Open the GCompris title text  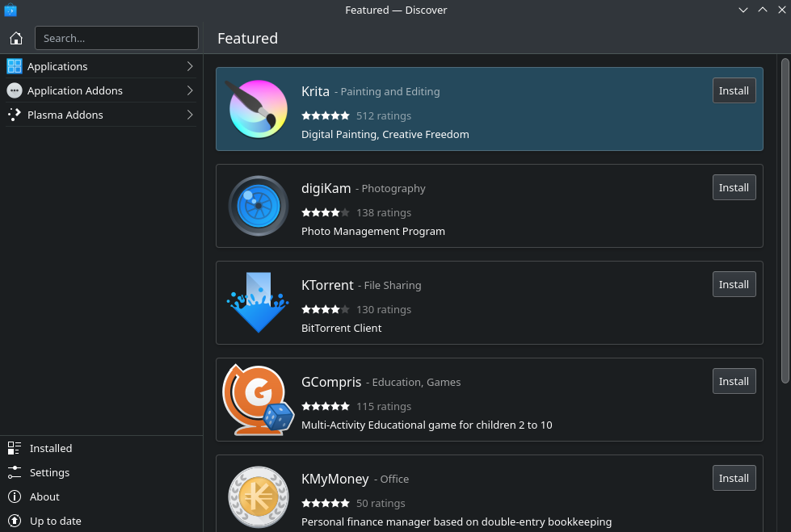331,382
